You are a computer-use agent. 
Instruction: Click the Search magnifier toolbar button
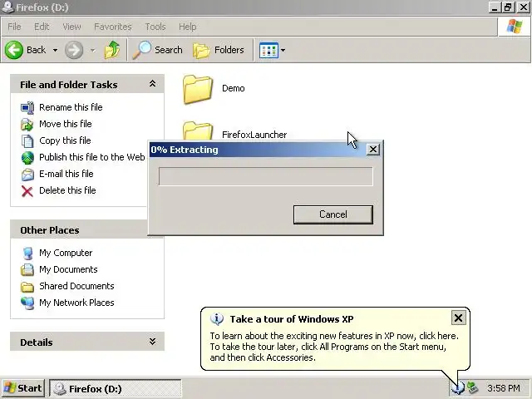coord(157,50)
